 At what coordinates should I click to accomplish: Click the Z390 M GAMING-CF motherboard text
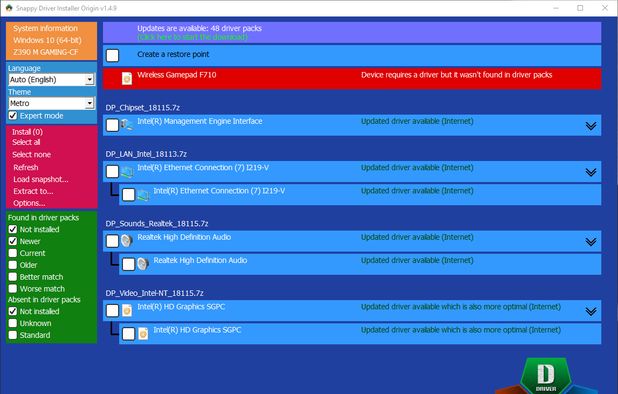pyautogui.click(x=46, y=52)
